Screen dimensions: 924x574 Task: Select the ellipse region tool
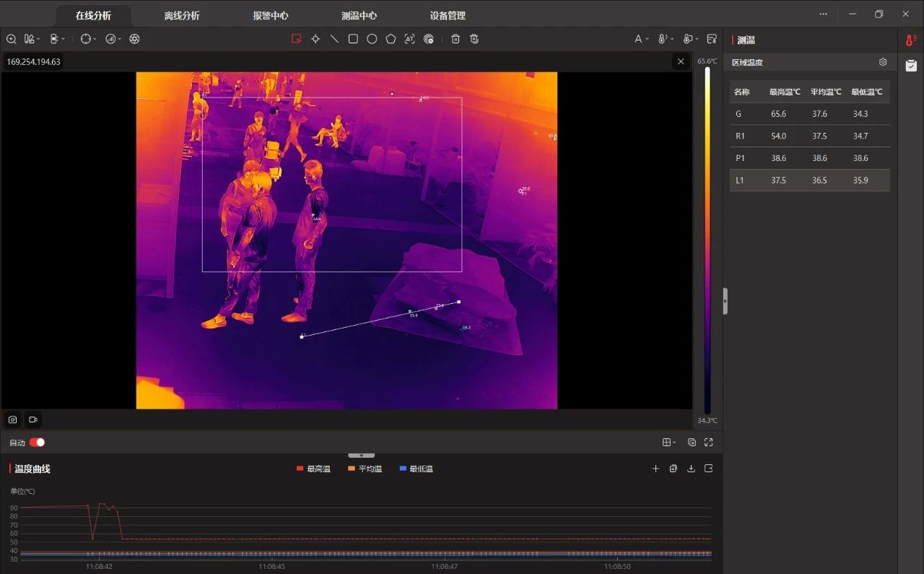372,39
